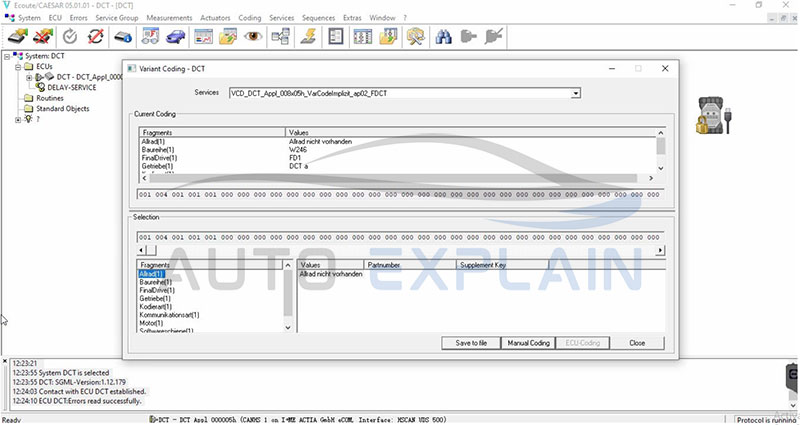Click the blue car toolbar icon
Screen dimensions: 800x425
click(176, 37)
